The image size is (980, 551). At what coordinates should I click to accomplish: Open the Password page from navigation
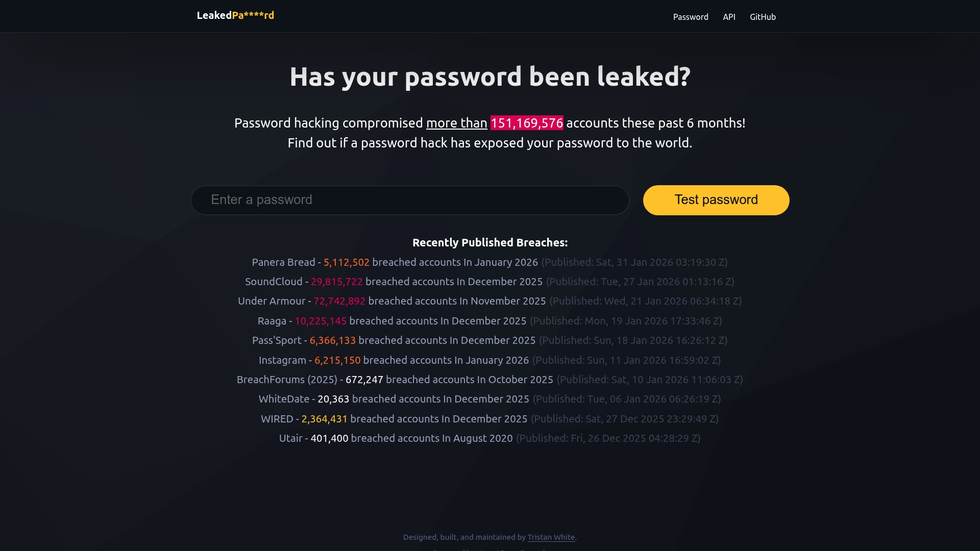[x=690, y=17]
